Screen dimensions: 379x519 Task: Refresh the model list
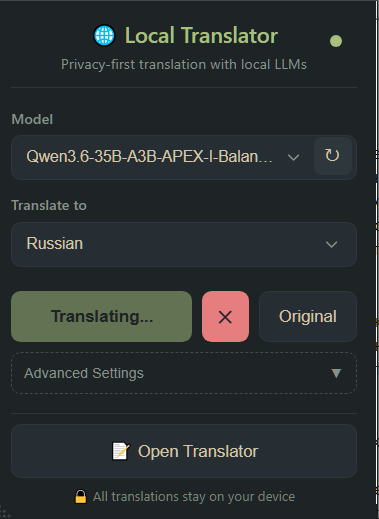[332, 156]
